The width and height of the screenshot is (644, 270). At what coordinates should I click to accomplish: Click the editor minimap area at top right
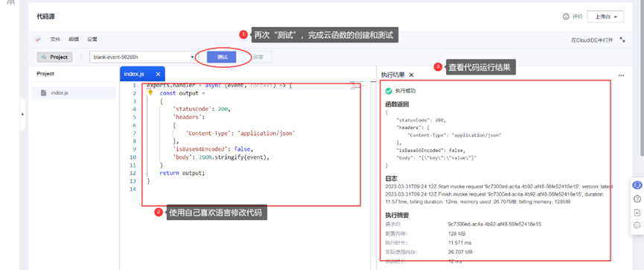(357, 86)
